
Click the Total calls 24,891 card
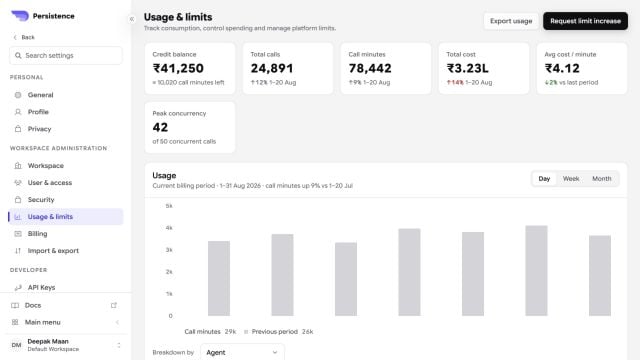[x=288, y=68]
